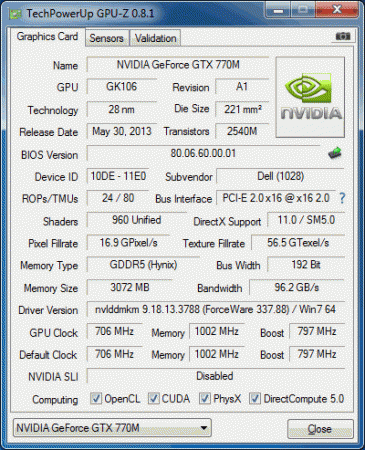Switch to the Sensors tab

[x=107, y=38]
